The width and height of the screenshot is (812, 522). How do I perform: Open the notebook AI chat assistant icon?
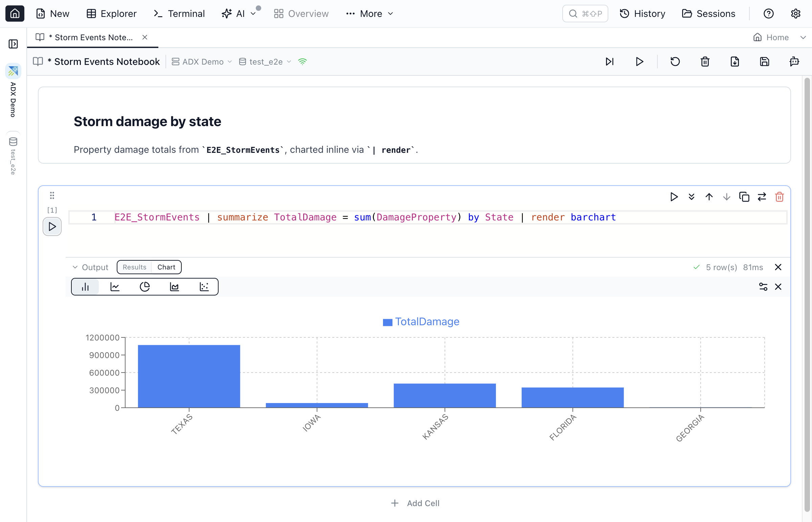click(x=794, y=62)
